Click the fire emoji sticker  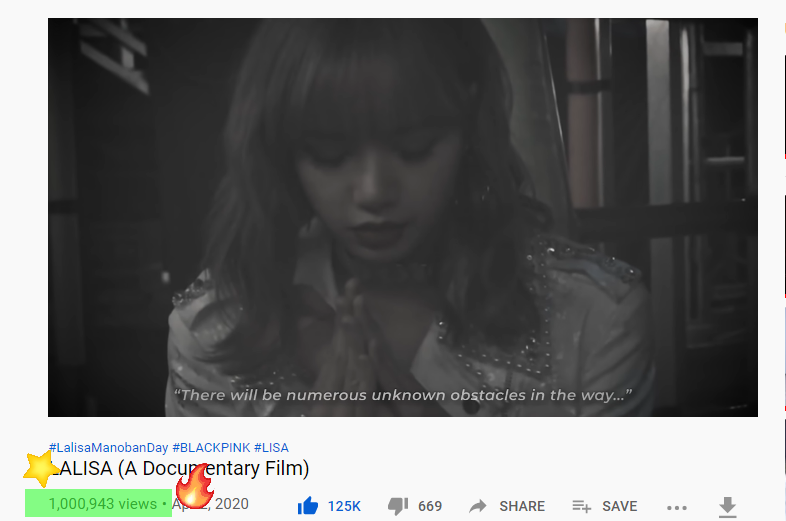(x=194, y=486)
